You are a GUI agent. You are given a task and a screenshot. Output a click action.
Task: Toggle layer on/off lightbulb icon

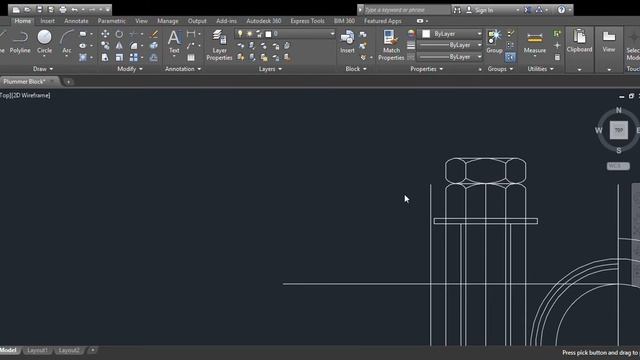point(240,33)
